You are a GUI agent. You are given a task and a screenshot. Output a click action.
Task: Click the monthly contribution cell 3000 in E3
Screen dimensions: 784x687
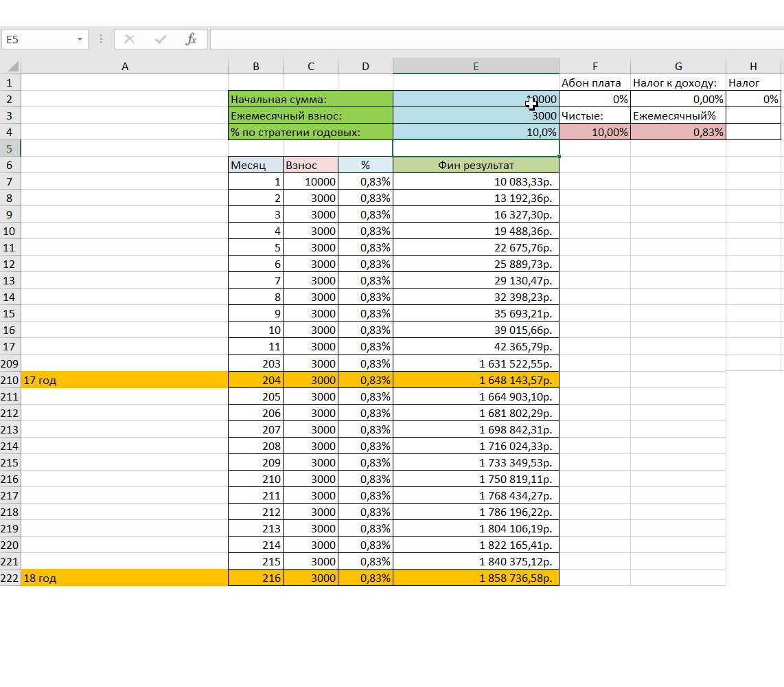coord(476,115)
